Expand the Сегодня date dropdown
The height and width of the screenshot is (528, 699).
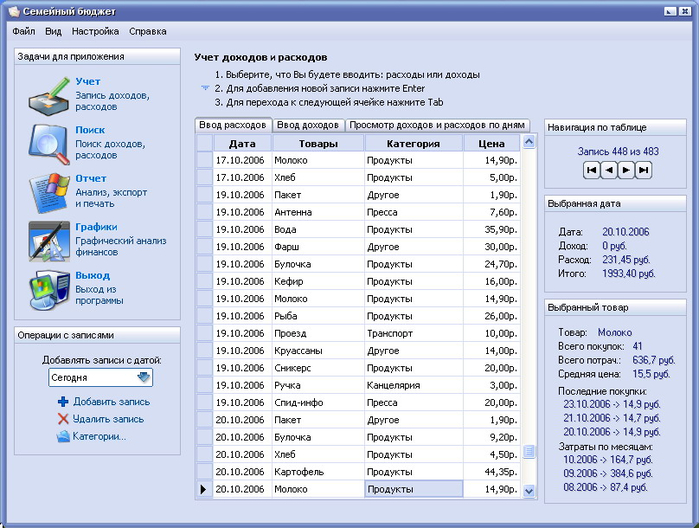pos(144,378)
